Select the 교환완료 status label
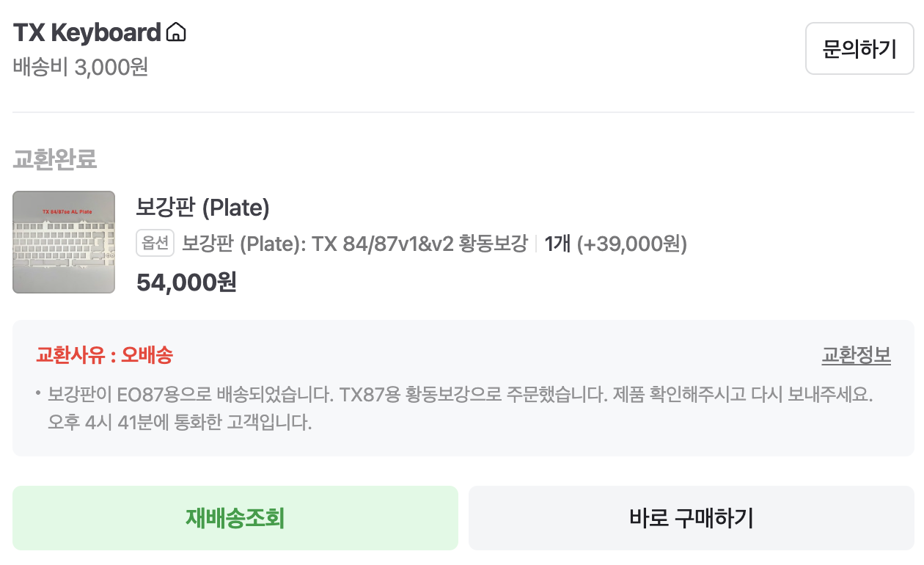The height and width of the screenshot is (565, 924). tap(55, 159)
